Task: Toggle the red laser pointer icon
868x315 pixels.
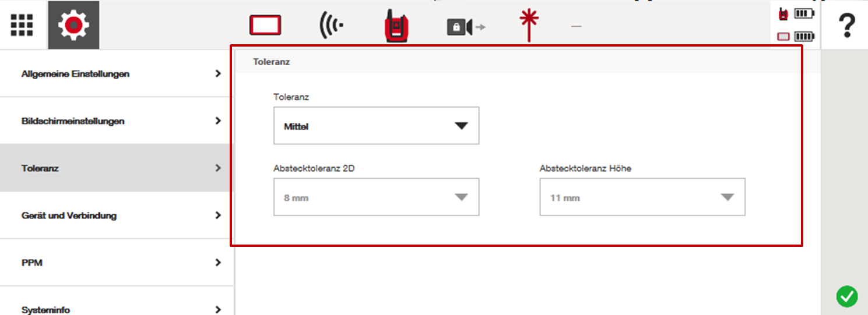Action: tap(529, 26)
